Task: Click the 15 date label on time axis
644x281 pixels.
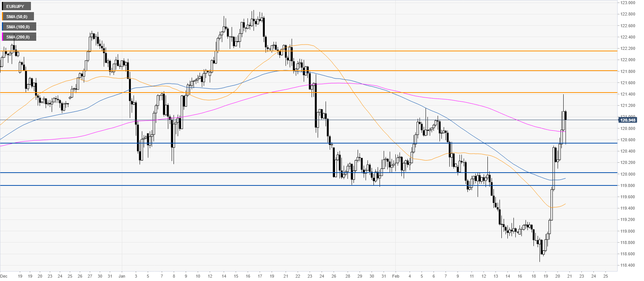Action: point(236,276)
